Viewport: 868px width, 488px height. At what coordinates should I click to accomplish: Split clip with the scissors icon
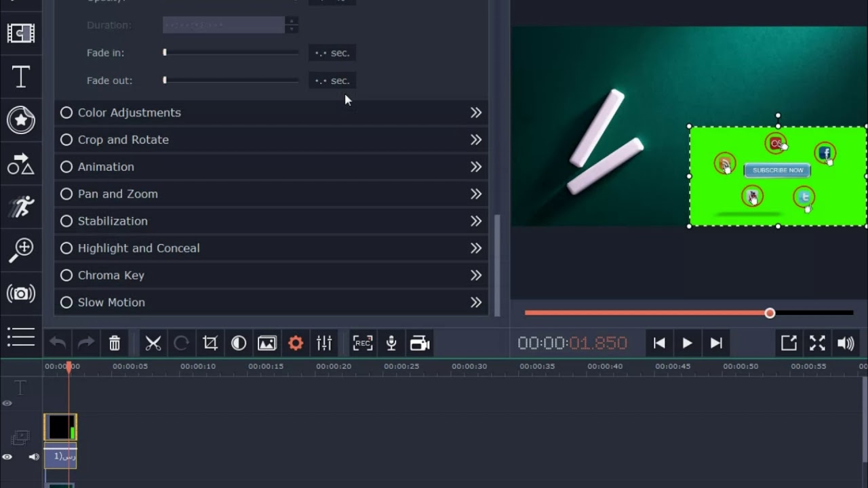153,344
